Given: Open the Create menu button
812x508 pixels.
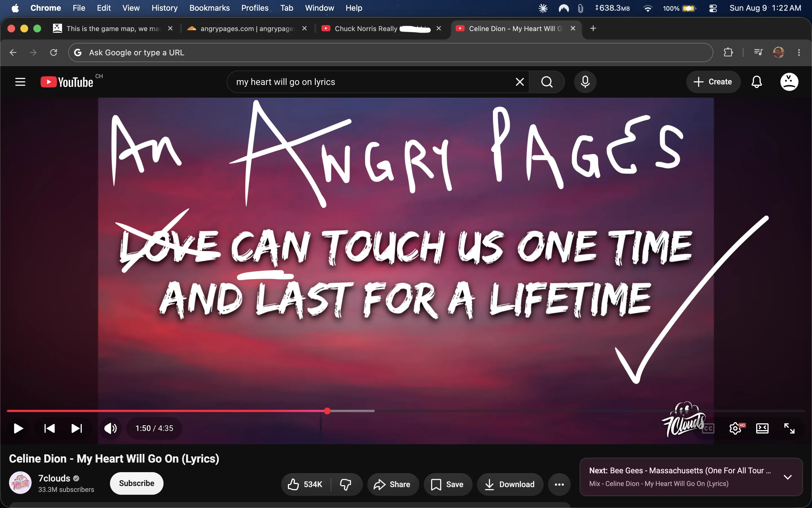Looking at the screenshot, I should 713,82.
